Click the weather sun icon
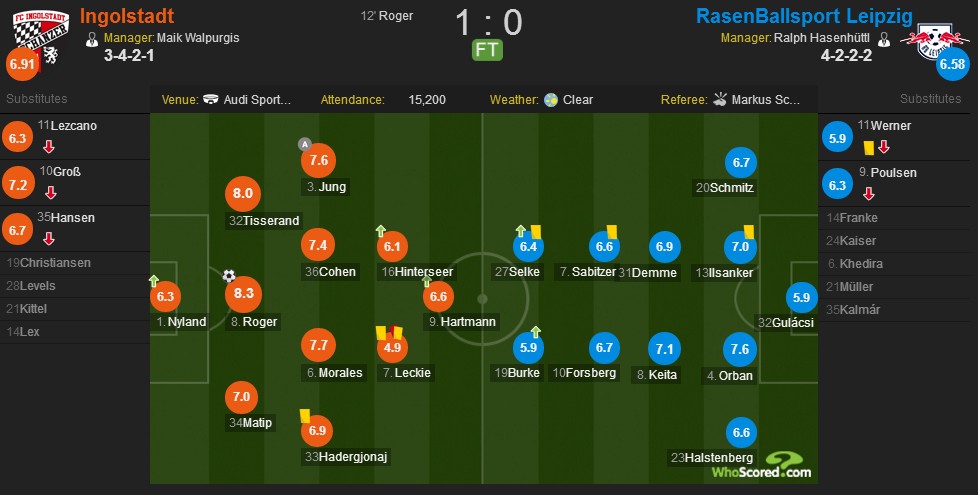 click(x=551, y=100)
